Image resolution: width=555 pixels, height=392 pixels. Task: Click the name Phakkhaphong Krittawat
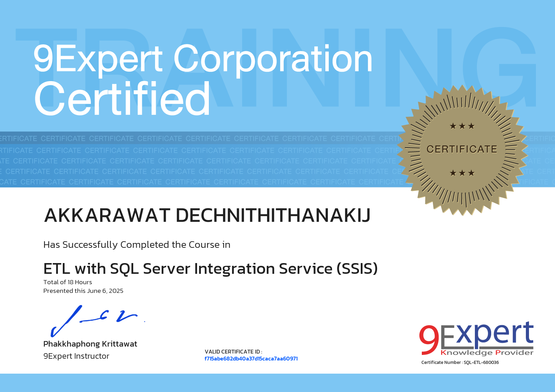coord(90,344)
